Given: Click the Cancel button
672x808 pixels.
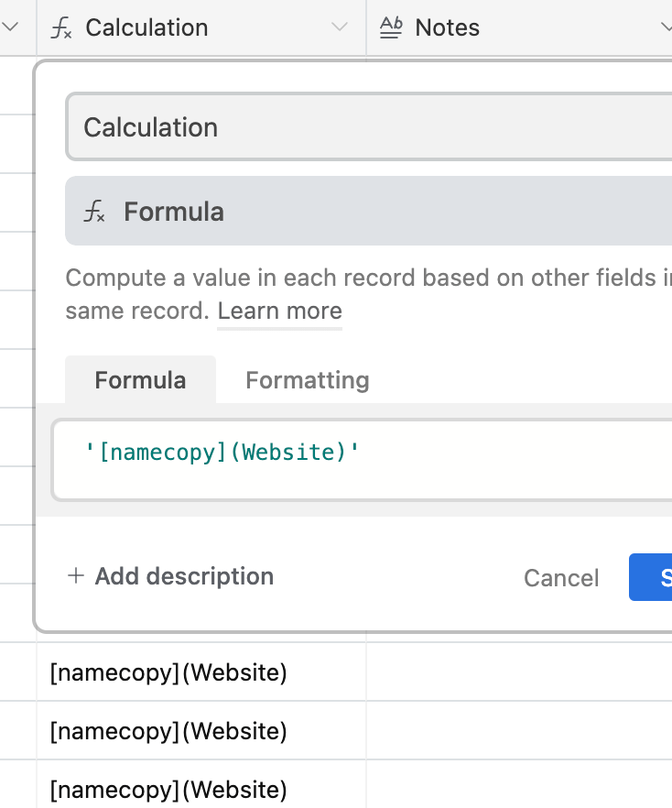Looking at the screenshot, I should [561, 577].
